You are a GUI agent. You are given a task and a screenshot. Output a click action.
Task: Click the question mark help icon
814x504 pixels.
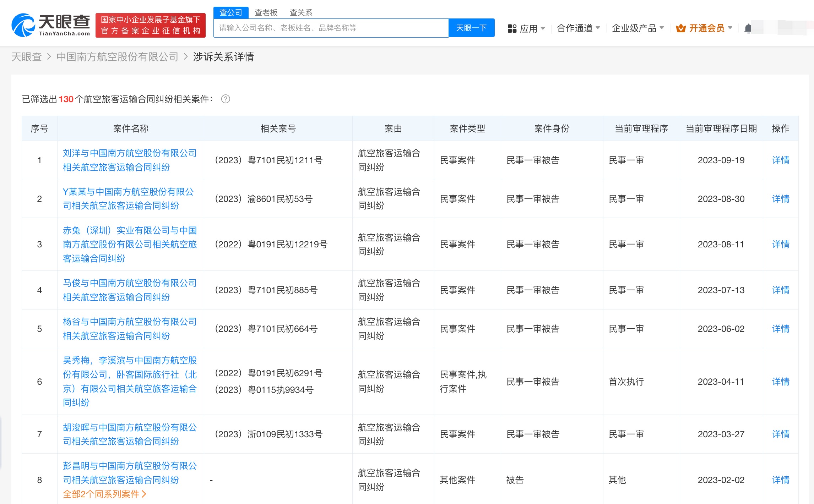tap(226, 99)
